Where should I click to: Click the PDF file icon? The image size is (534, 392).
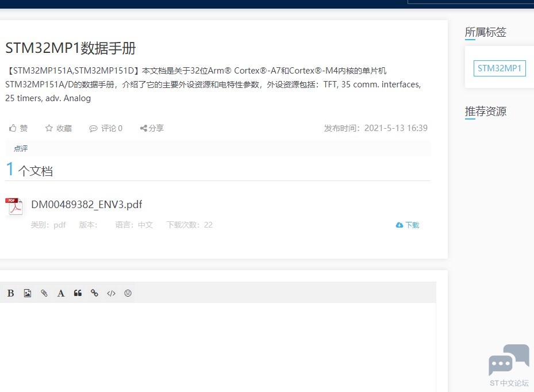coord(14,206)
